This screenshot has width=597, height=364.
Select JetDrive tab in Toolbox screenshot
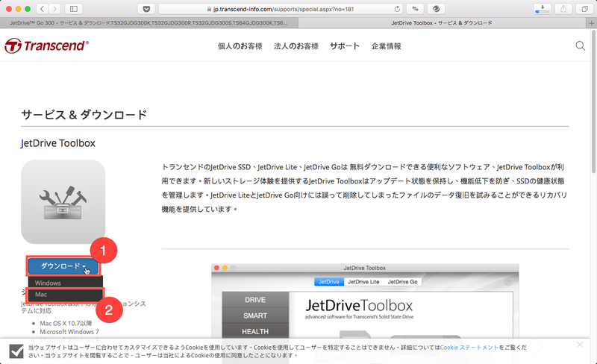[328, 282]
